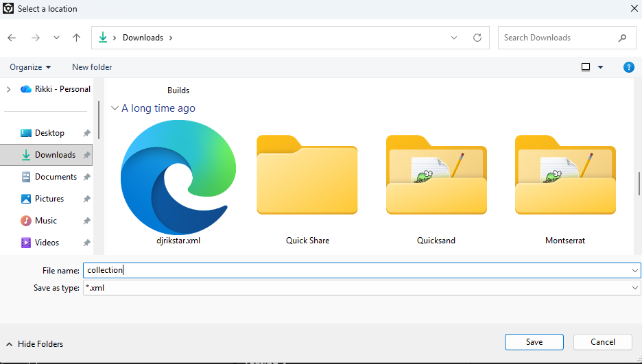Screen dimensions: 642x364
Task: Open address bar previous locations dropdown
Action: 453,38
